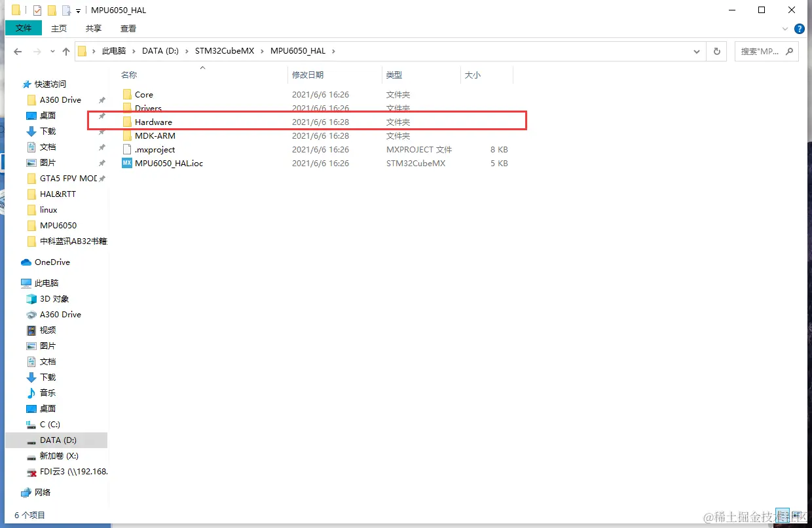Select the MDK-ARM folder icon

pos(127,136)
